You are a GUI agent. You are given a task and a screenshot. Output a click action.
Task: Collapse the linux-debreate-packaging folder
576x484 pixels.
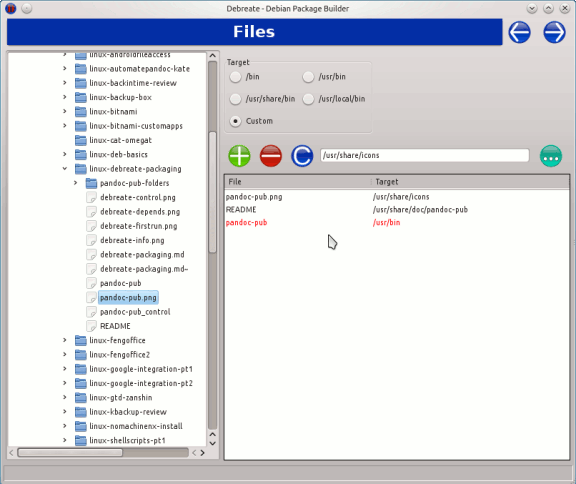[x=65, y=169]
